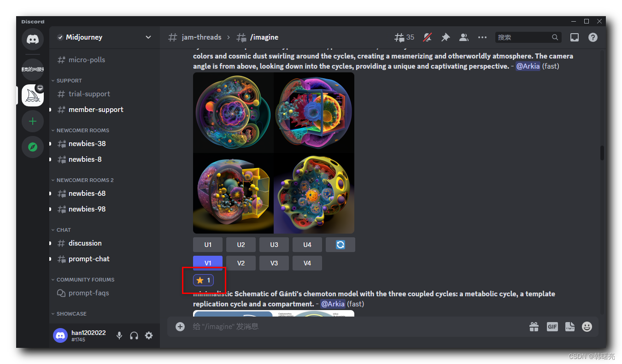The image size is (622, 364).
Task: Open the threads icon showing 35
Action: point(404,37)
